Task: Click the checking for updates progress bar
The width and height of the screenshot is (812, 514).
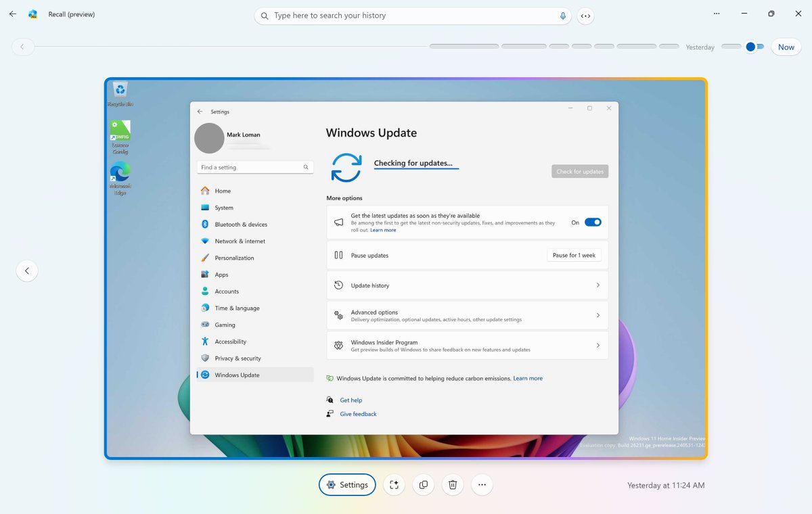Action: click(x=417, y=168)
